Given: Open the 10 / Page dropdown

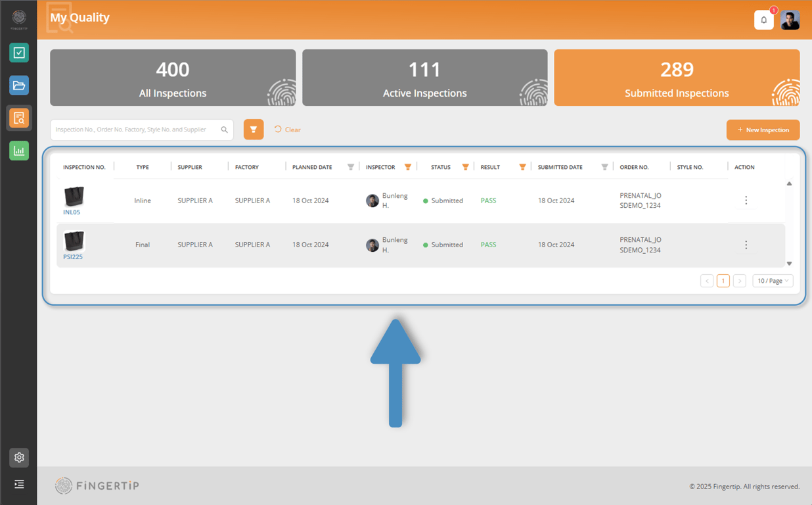Looking at the screenshot, I should tap(773, 281).
